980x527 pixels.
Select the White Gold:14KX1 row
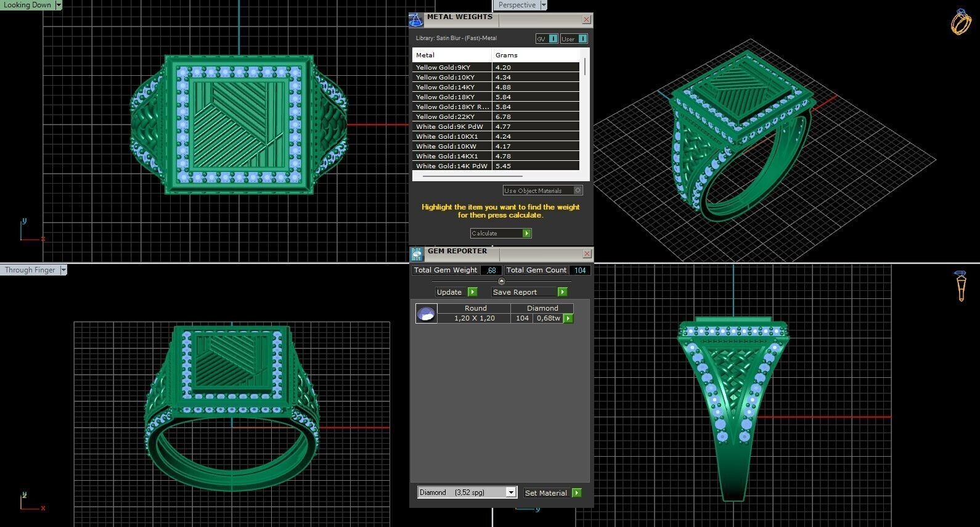pos(496,156)
